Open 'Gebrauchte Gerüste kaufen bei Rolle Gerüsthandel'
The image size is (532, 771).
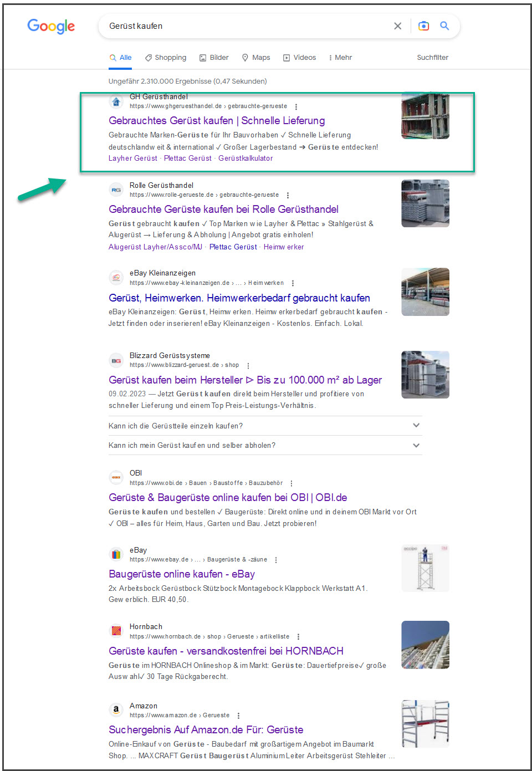223,210
